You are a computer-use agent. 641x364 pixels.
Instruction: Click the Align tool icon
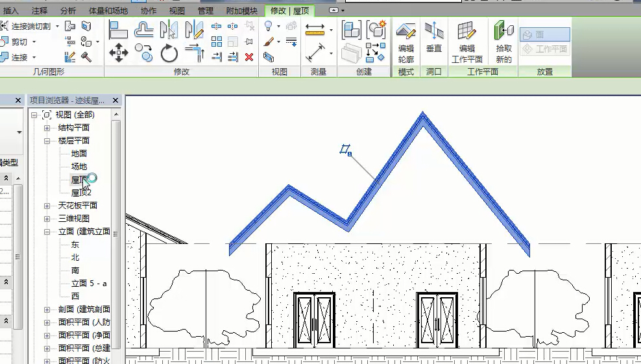point(119,30)
